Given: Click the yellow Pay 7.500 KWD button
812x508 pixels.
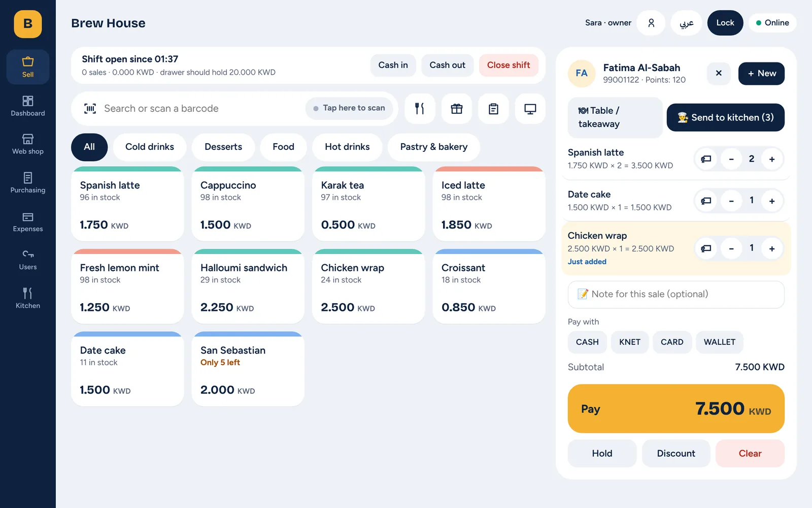Looking at the screenshot, I should [x=676, y=408].
